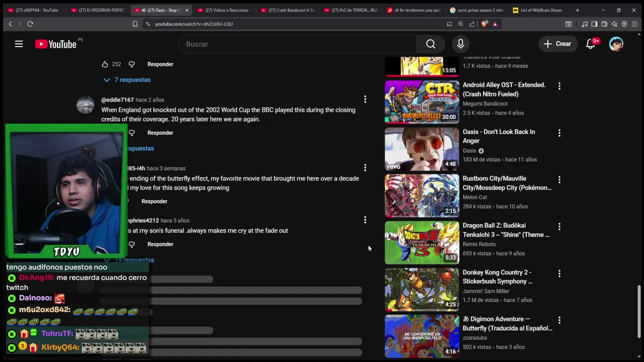
Task: Open options for the @eddie7167 comment
Action: (365, 100)
